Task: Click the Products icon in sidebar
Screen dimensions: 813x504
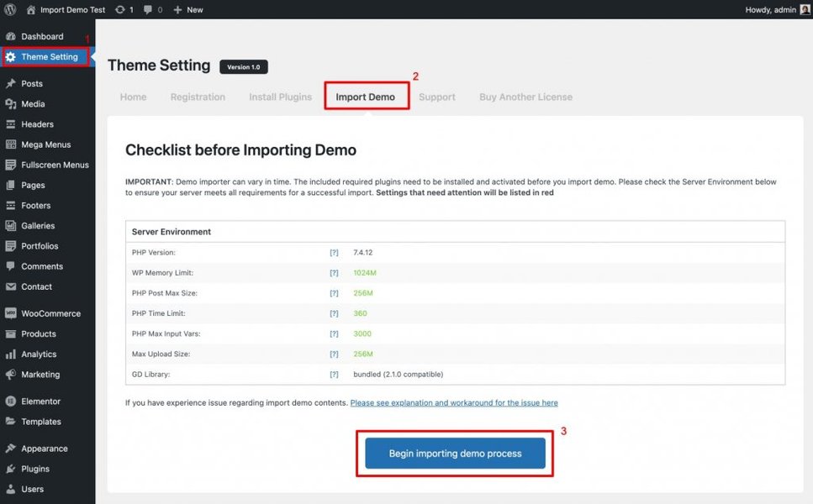Action: point(10,334)
